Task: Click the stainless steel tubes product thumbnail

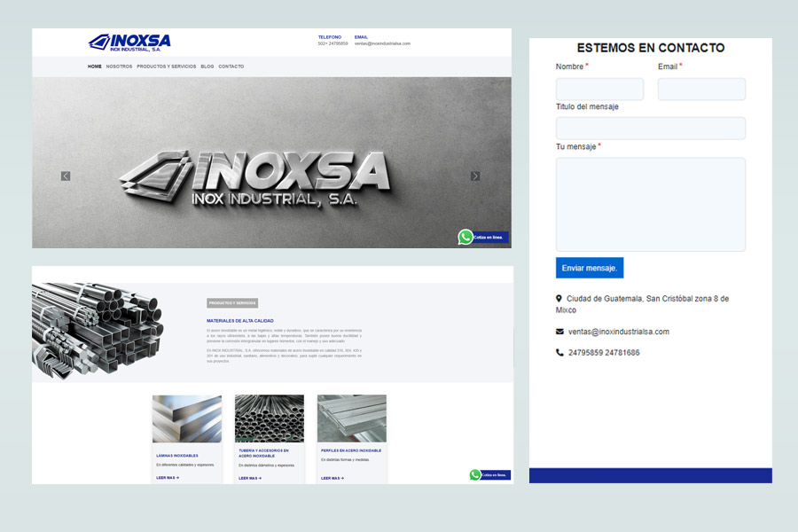Action: tap(269, 417)
